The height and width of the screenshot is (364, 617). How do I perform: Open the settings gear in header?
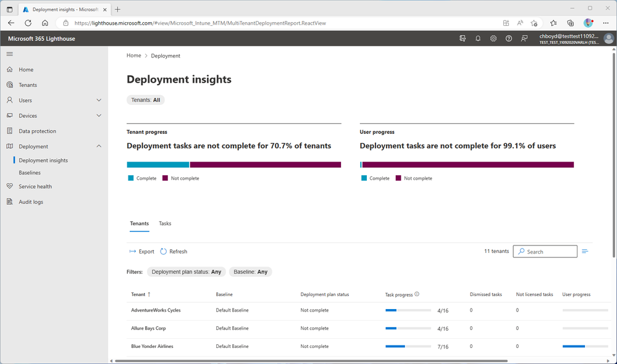[x=493, y=38]
